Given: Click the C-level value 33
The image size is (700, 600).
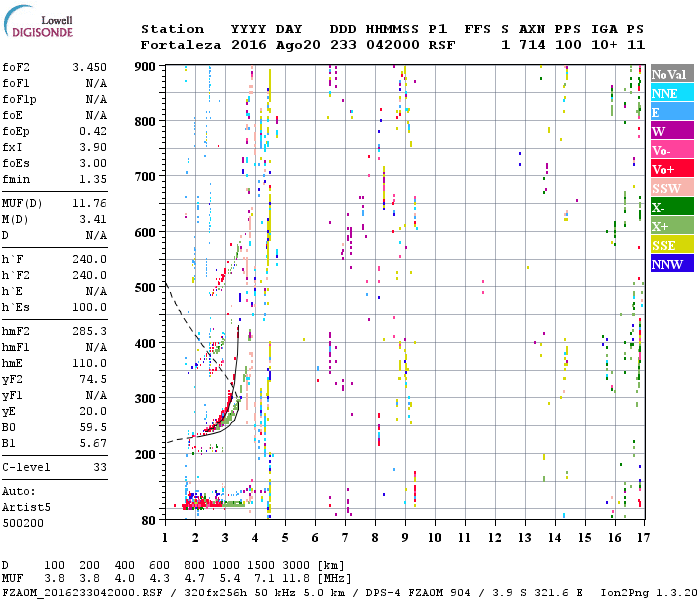Looking at the screenshot, I should [x=100, y=467].
